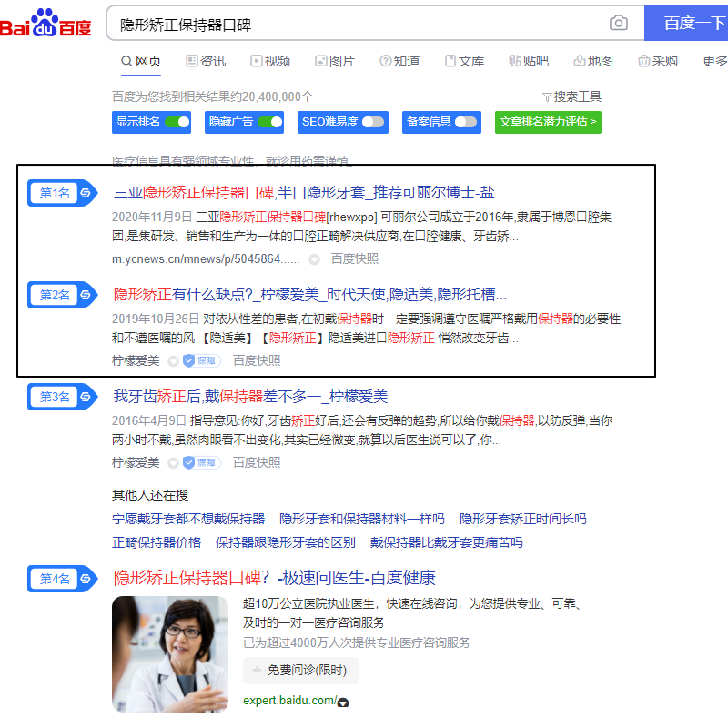Click 柠檬爱美 source under third result
The image size is (728, 728).
[136, 463]
